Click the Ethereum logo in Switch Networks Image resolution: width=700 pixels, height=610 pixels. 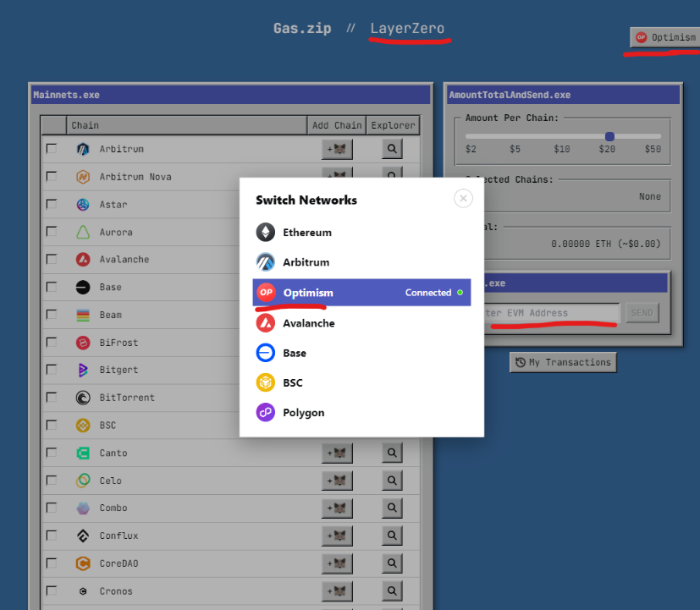pyautogui.click(x=265, y=233)
